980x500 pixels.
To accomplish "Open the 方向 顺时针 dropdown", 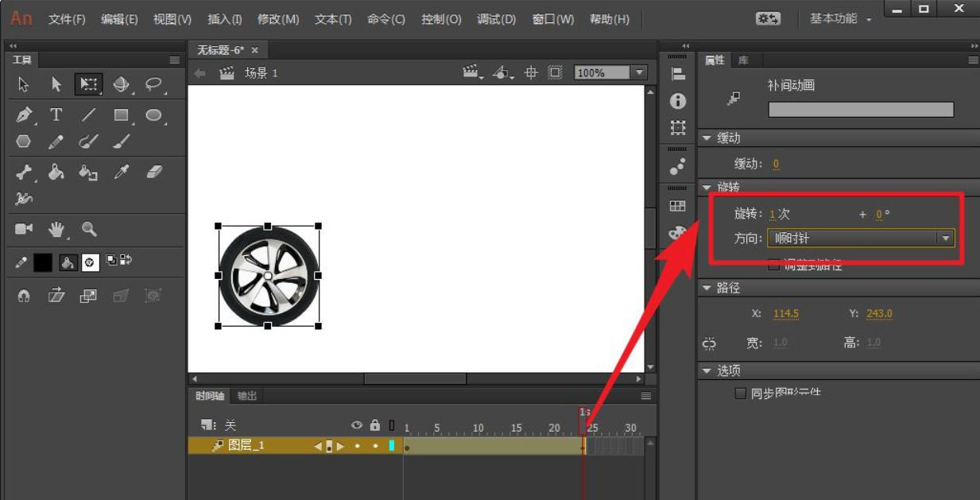I will click(861, 238).
